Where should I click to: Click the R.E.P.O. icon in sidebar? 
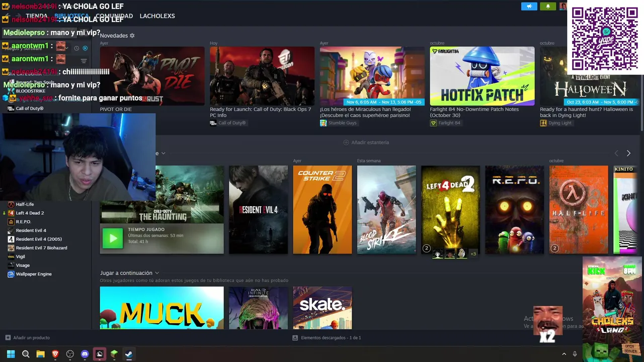click(x=11, y=222)
